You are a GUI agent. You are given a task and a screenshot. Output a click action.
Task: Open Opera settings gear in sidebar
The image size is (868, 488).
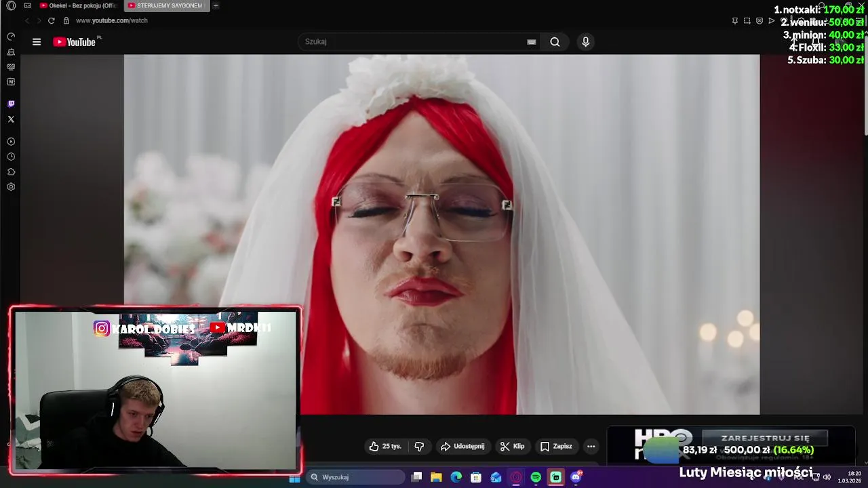11,187
